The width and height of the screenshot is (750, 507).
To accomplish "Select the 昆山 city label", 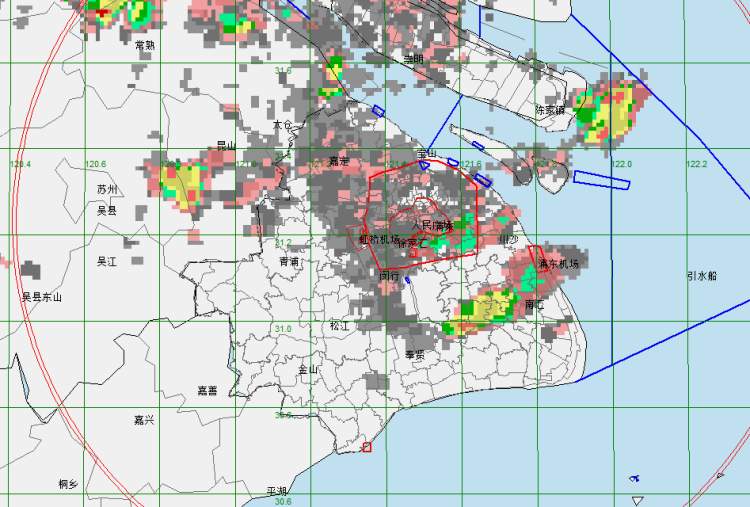I will [226, 146].
